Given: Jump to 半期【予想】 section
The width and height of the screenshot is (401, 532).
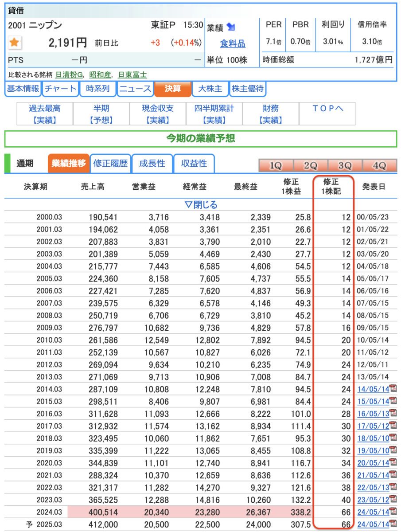Looking at the screenshot, I should tap(101, 114).
